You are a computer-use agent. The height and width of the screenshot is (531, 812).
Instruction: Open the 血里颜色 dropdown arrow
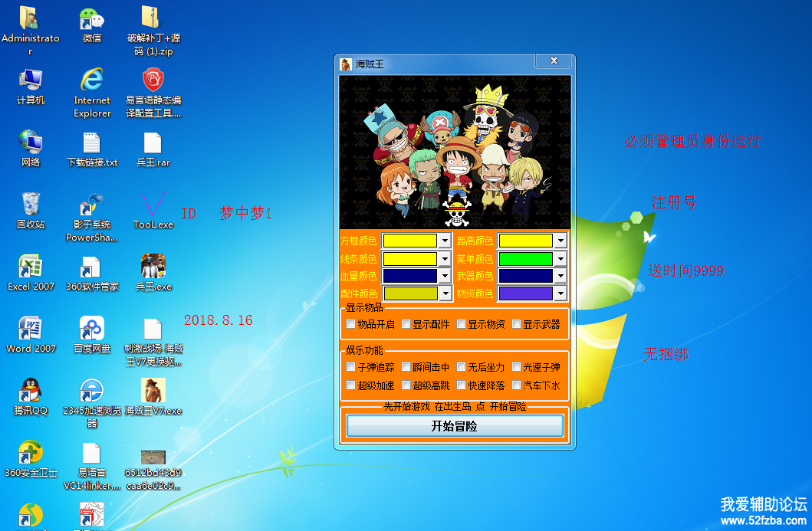[x=445, y=276]
